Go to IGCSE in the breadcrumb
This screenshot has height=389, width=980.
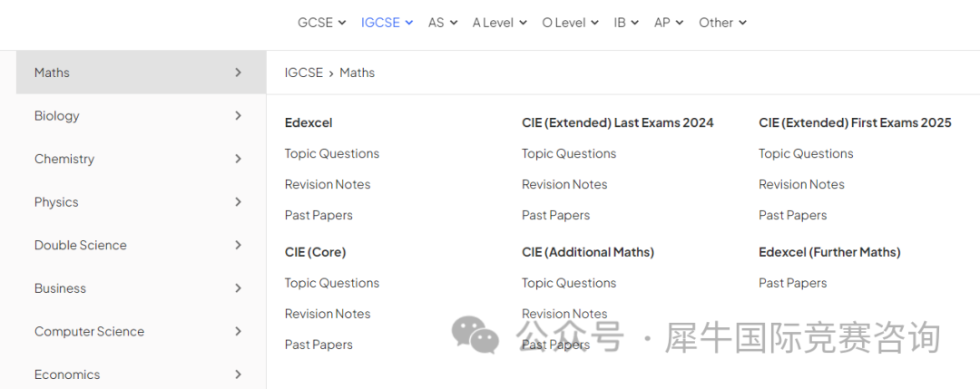304,73
